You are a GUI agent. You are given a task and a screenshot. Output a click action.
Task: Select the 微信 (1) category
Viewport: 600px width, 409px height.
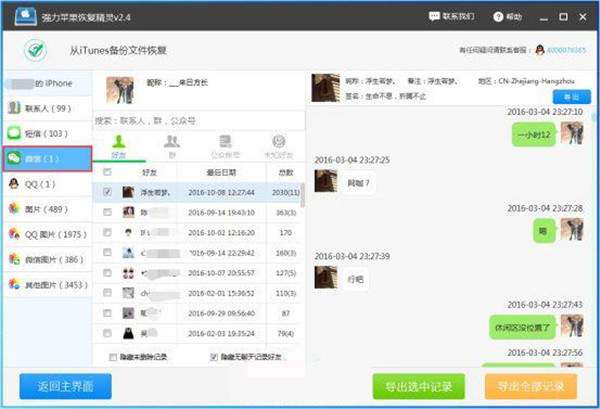[48, 159]
